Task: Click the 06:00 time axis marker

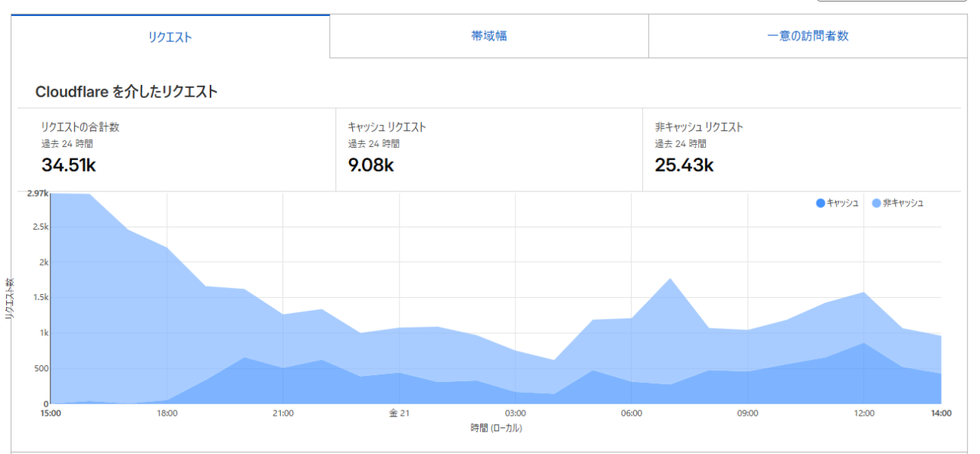Action: coord(631,413)
